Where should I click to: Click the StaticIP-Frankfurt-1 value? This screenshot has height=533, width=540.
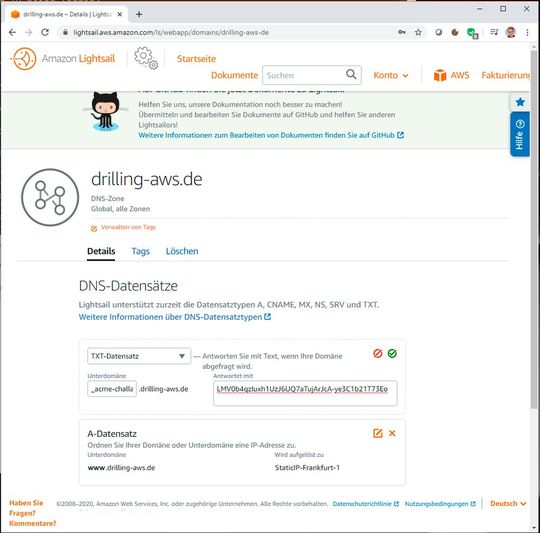pyautogui.click(x=307, y=468)
